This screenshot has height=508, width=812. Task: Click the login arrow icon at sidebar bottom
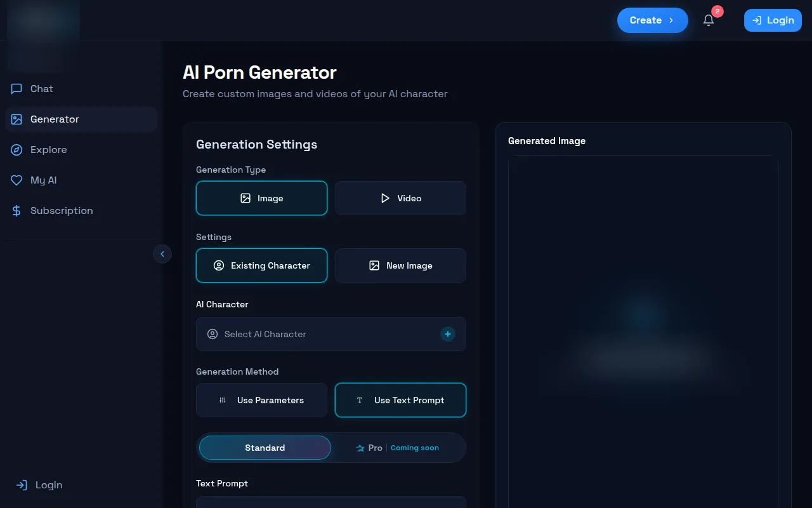click(x=22, y=485)
